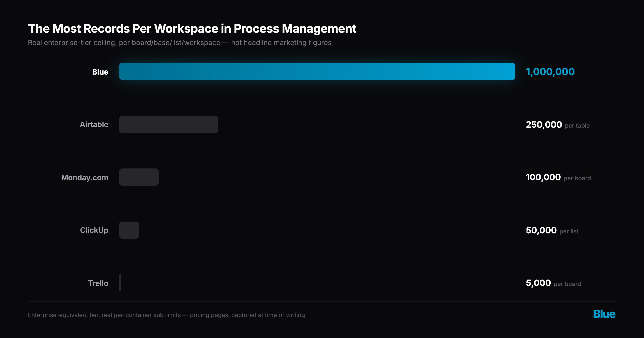Click the thin Trello bar
The image size is (644, 338).
pos(120,283)
